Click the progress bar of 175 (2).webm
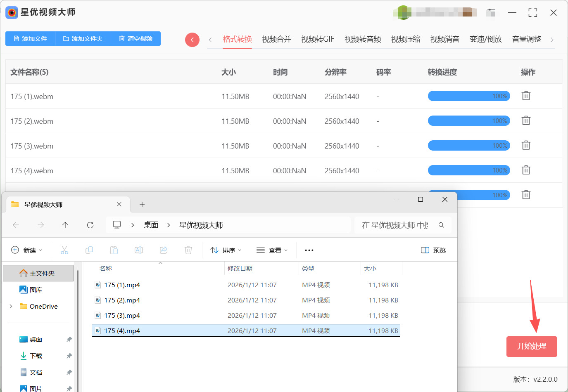The image size is (568, 392). [x=469, y=121]
